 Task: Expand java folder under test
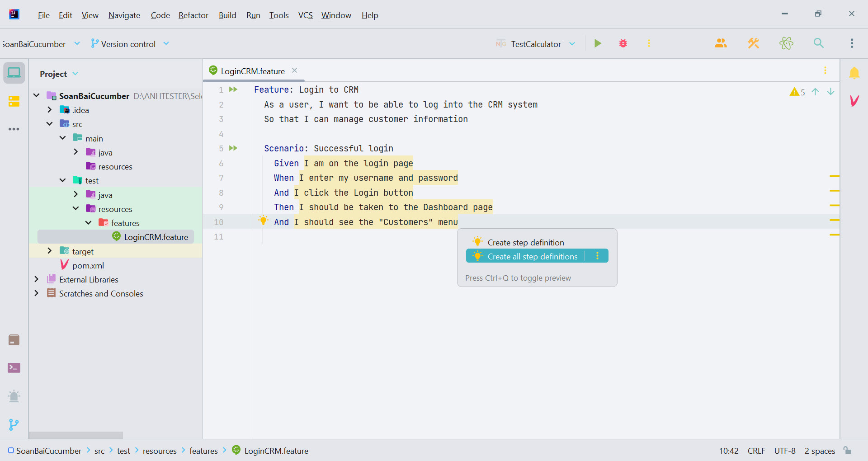tap(76, 194)
